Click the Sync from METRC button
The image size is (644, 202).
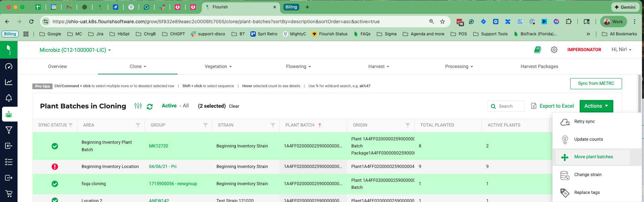coord(595,83)
